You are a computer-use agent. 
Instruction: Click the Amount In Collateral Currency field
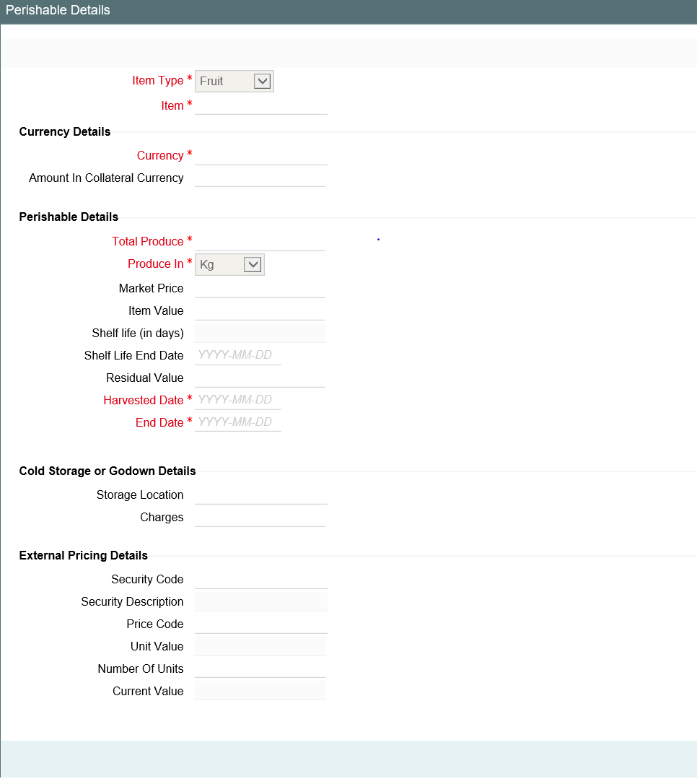click(x=260, y=178)
